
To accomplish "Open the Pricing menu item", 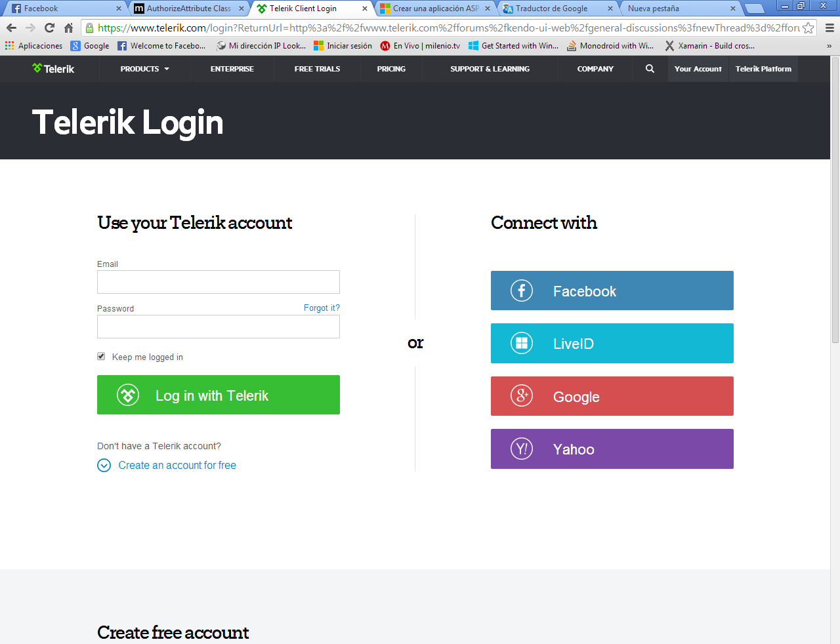I will (391, 68).
